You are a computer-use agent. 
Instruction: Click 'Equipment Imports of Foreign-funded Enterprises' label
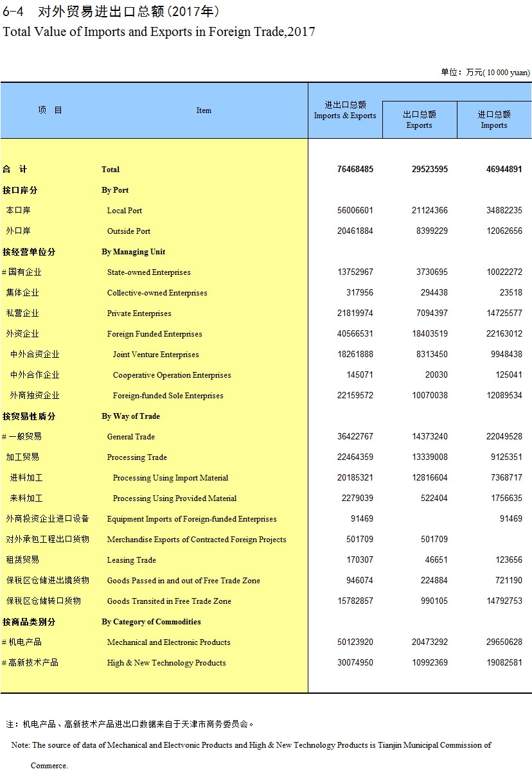pyautogui.click(x=191, y=519)
